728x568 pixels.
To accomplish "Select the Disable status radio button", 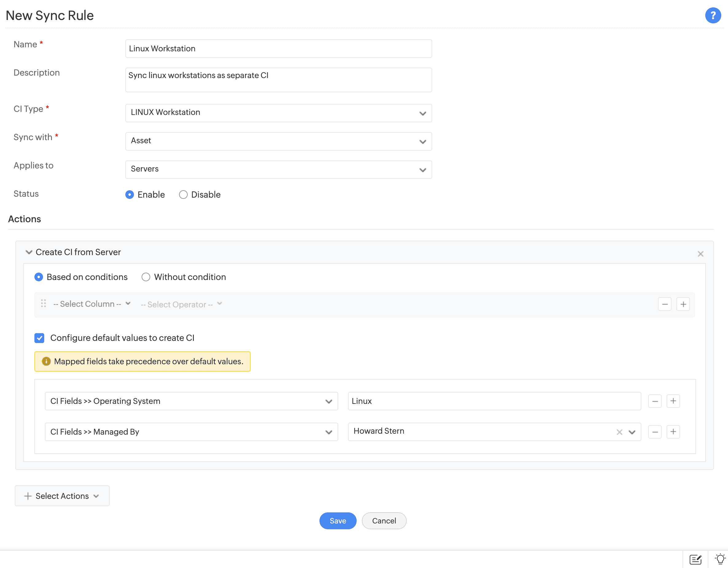I will click(183, 195).
